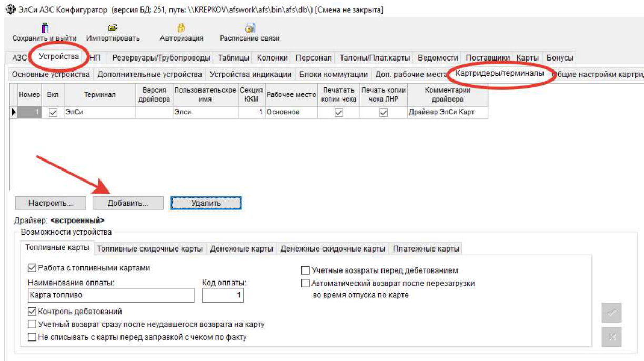The image size is (644, 361).
Task: Click the Секция ККМ value cell
Action: tap(251, 112)
